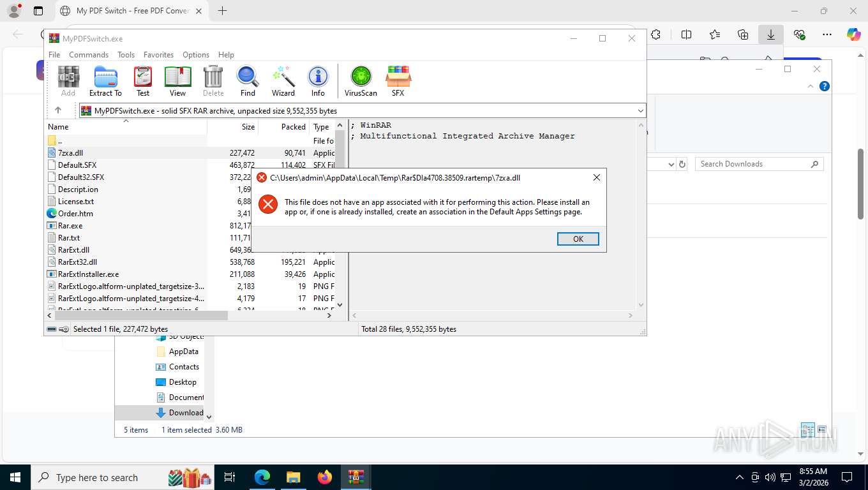Open WinRAR File menu
The image size is (868, 490).
pyautogui.click(x=54, y=55)
